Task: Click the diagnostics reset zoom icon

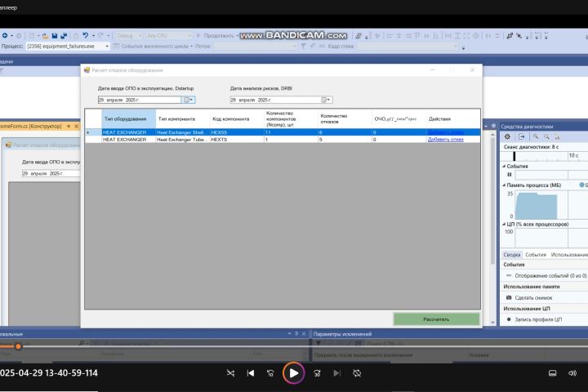Action: (x=557, y=137)
